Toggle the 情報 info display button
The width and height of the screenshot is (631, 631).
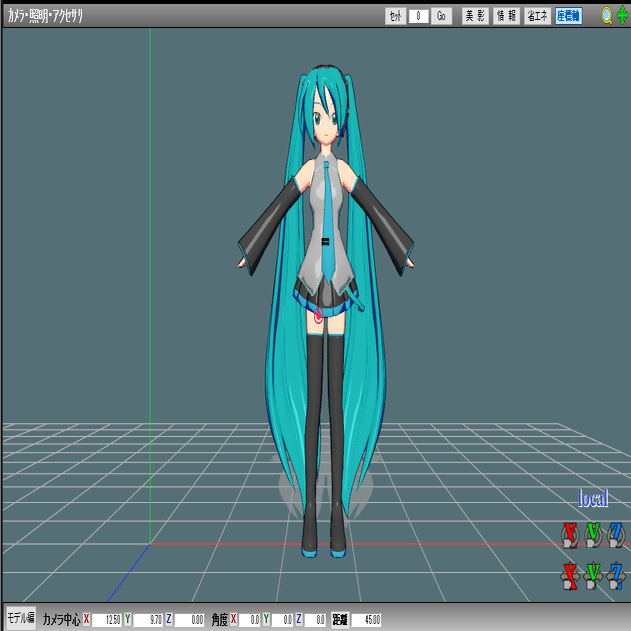[506, 16]
